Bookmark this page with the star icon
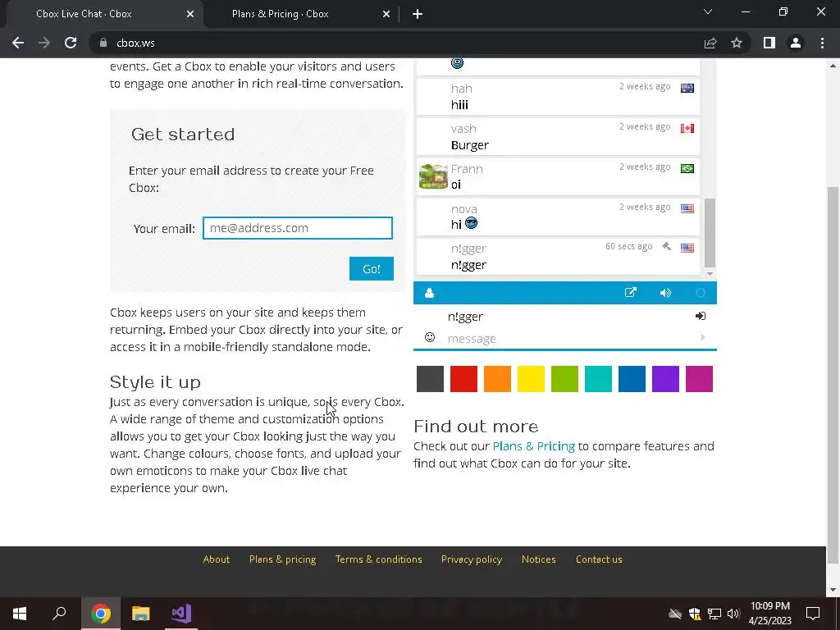The image size is (840, 630). point(737,43)
